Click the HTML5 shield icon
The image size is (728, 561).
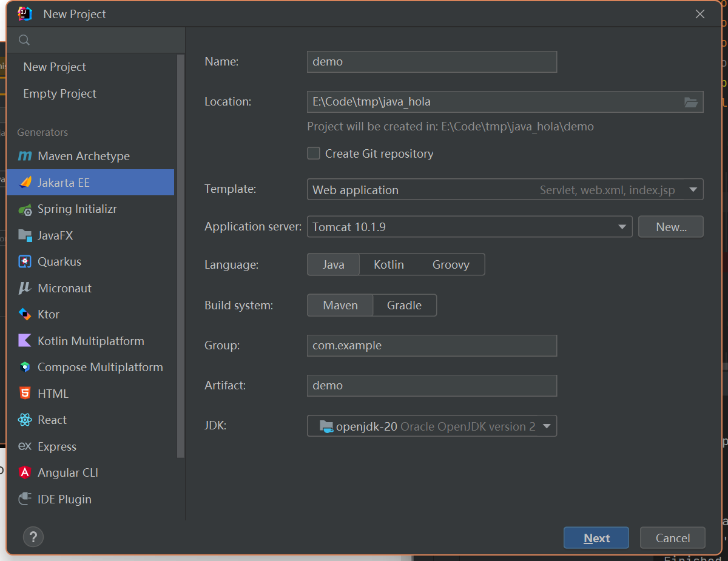click(25, 393)
